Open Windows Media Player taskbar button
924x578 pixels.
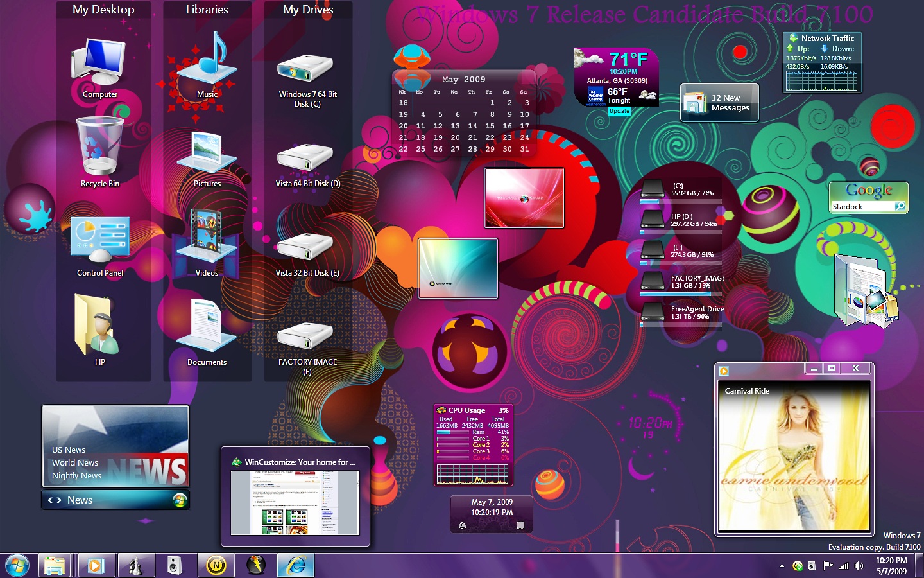97,566
